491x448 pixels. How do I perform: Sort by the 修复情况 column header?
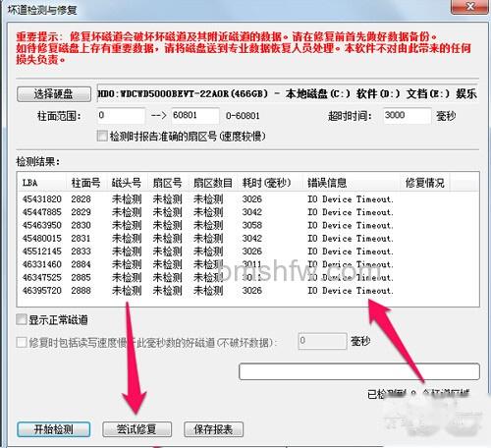click(x=425, y=183)
